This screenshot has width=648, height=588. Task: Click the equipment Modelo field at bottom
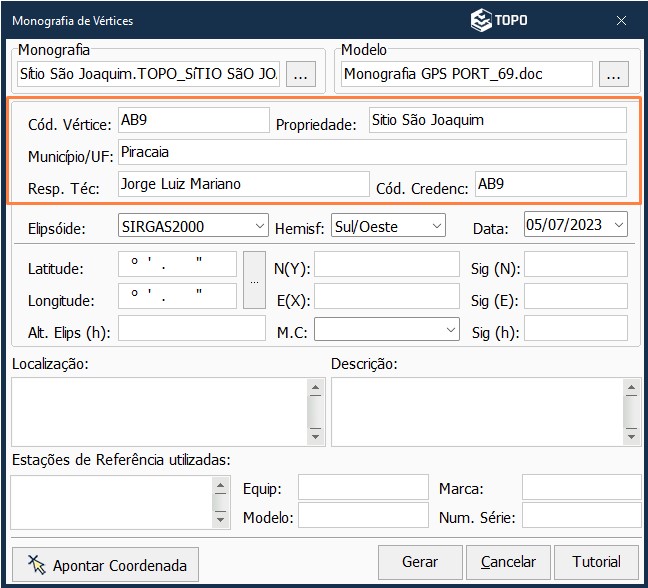tap(363, 515)
